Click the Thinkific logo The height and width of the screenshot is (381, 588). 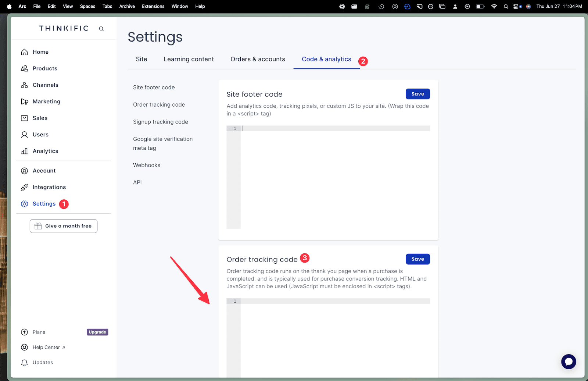(64, 28)
